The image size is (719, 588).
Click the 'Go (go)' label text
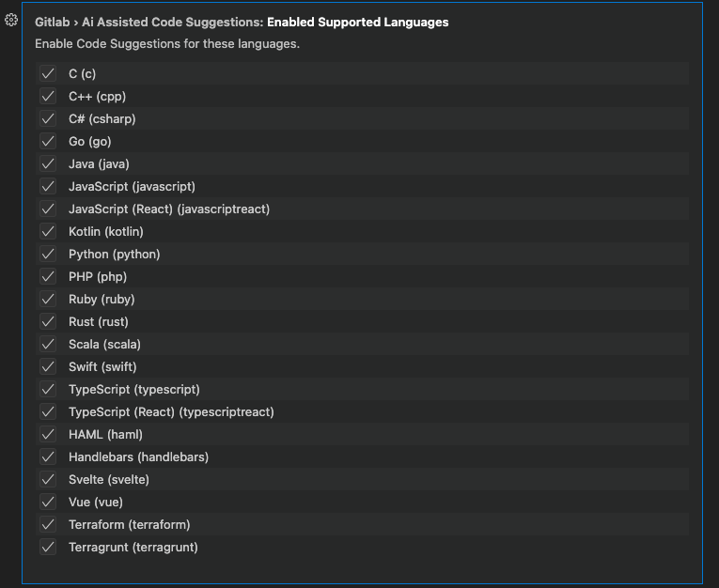pos(90,142)
